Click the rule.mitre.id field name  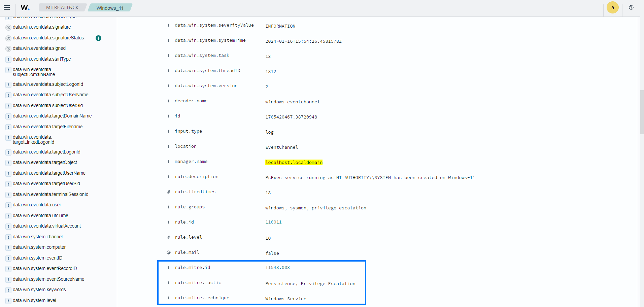(x=193, y=268)
